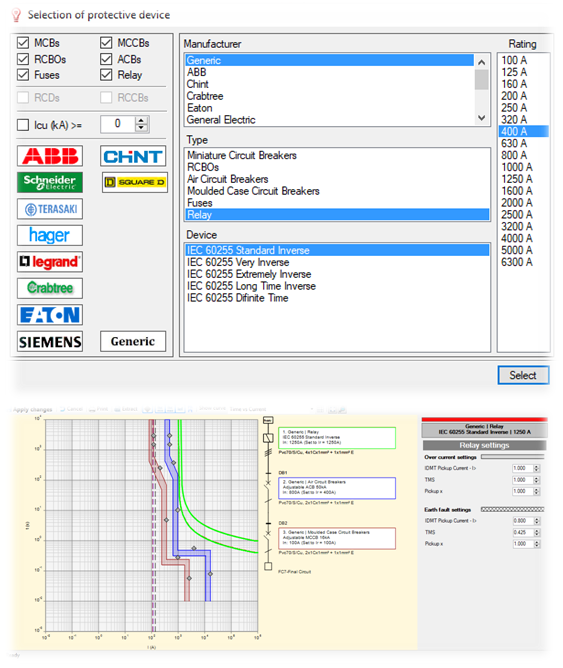This screenshot has height=668, width=563.
Task: Select Crabtree in Manufacturer list
Action: click(330, 96)
